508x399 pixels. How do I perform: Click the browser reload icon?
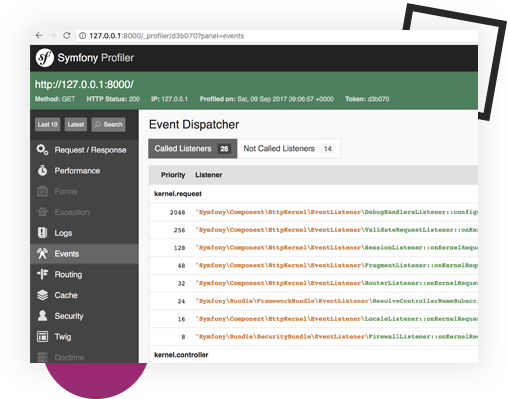pos(67,35)
